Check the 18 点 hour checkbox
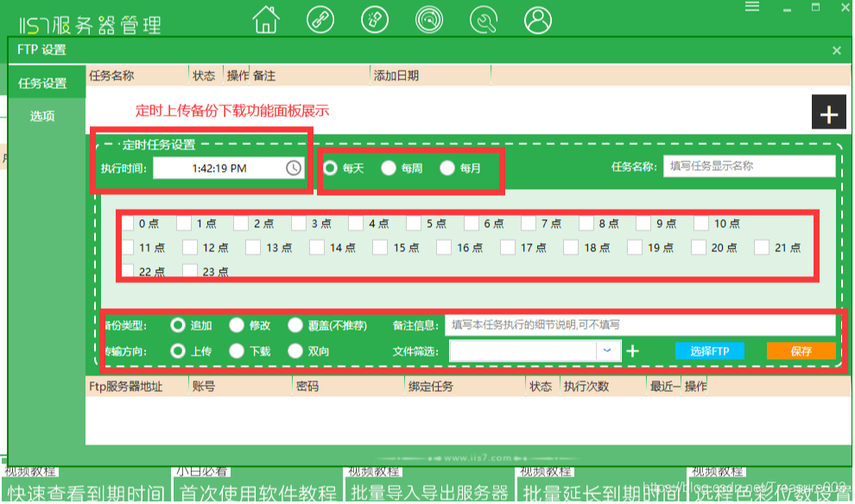The image size is (855, 504). 571,248
